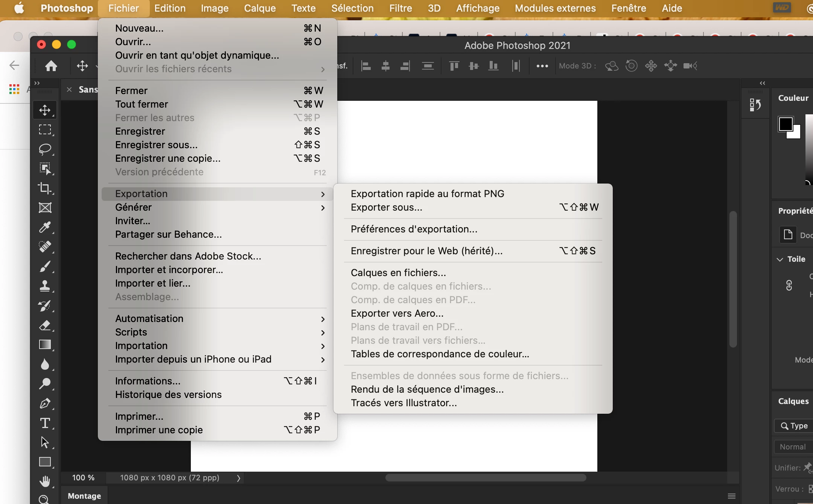813x504 pixels.
Task: Select the Crop tool
Action: [45, 188]
